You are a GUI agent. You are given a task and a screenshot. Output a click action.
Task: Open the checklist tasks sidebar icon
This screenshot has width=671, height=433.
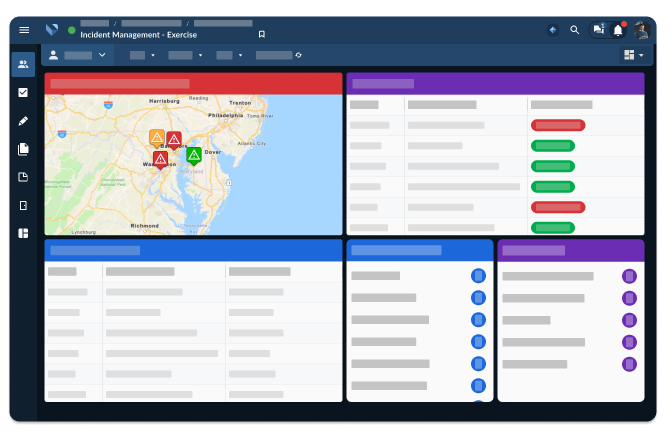click(x=23, y=92)
